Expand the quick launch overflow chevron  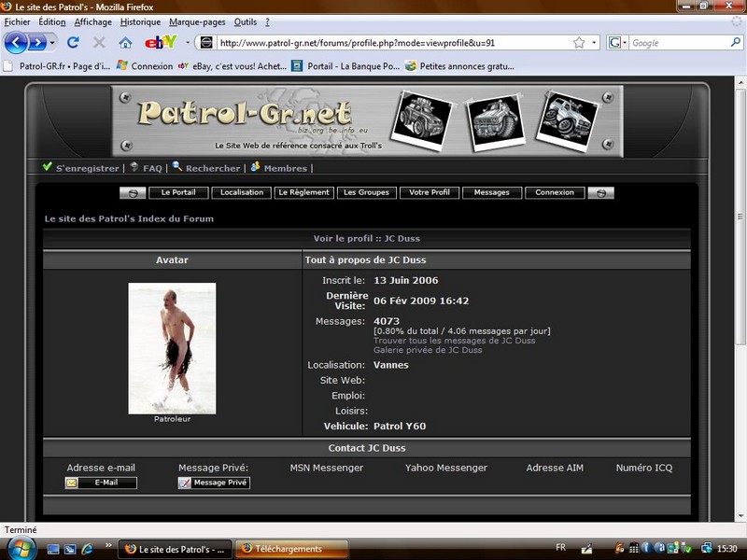coord(108,545)
